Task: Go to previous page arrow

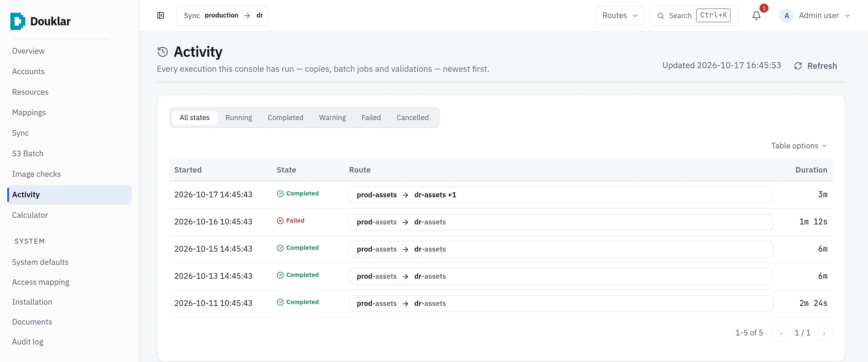Action: pos(781,333)
